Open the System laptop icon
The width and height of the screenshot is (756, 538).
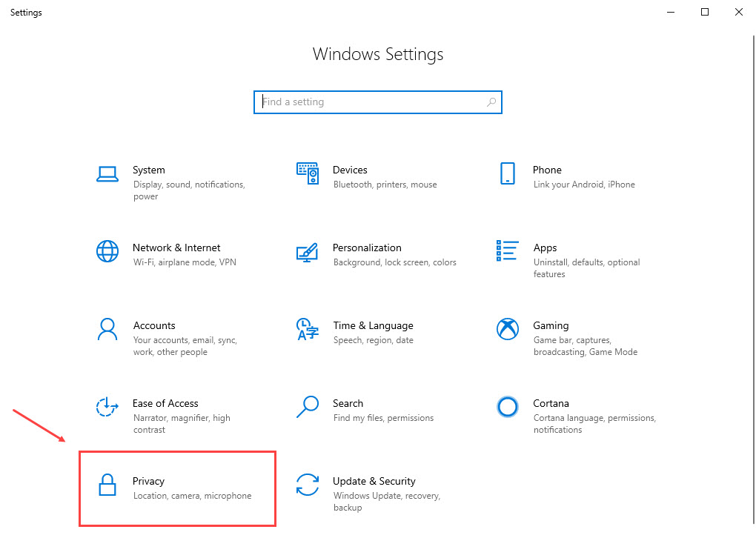(x=107, y=174)
